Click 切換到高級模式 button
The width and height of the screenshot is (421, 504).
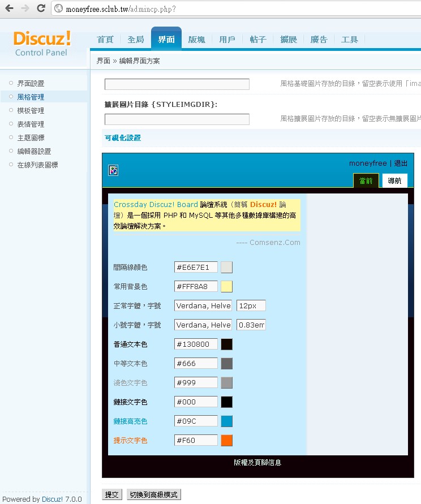154,494
